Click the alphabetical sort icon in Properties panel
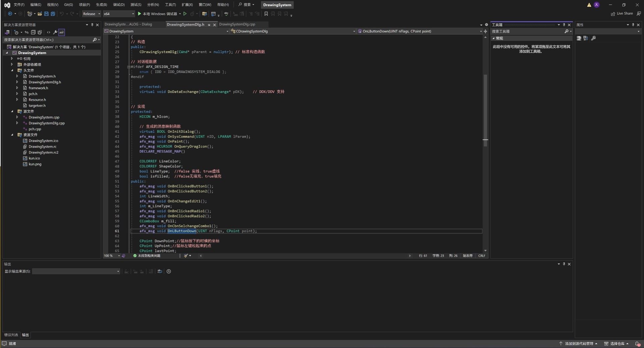 coord(586,38)
